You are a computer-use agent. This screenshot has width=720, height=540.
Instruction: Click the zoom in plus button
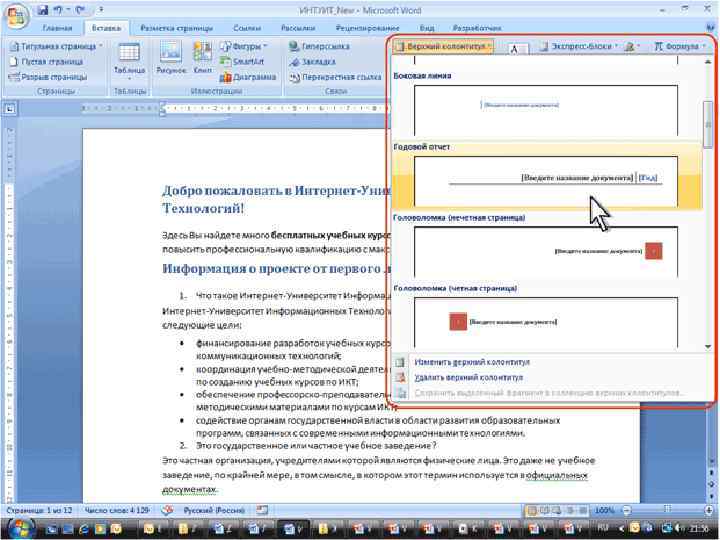(710, 510)
